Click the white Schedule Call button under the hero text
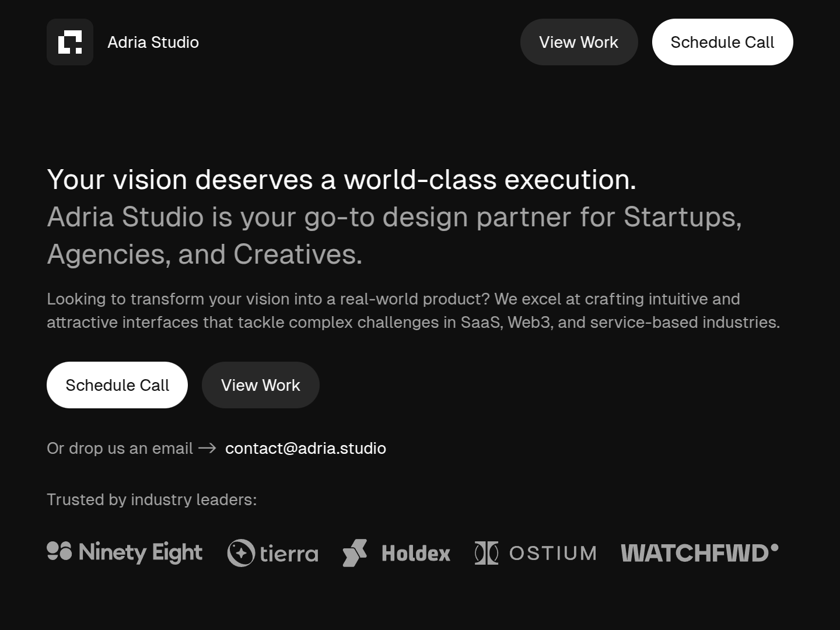This screenshot has width=840, height=630. 117,385
